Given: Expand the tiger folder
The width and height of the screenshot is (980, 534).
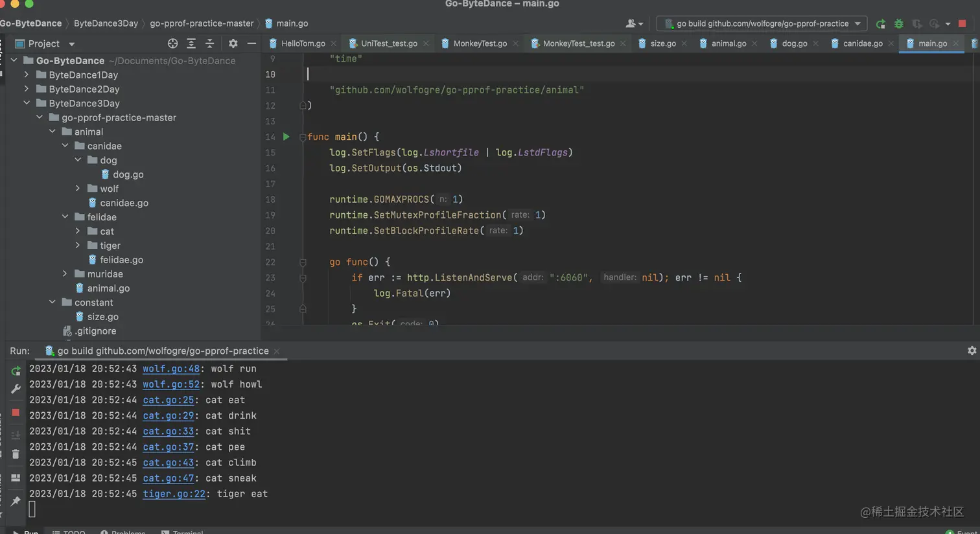Looking at the screenshot, I should point(78,246).
